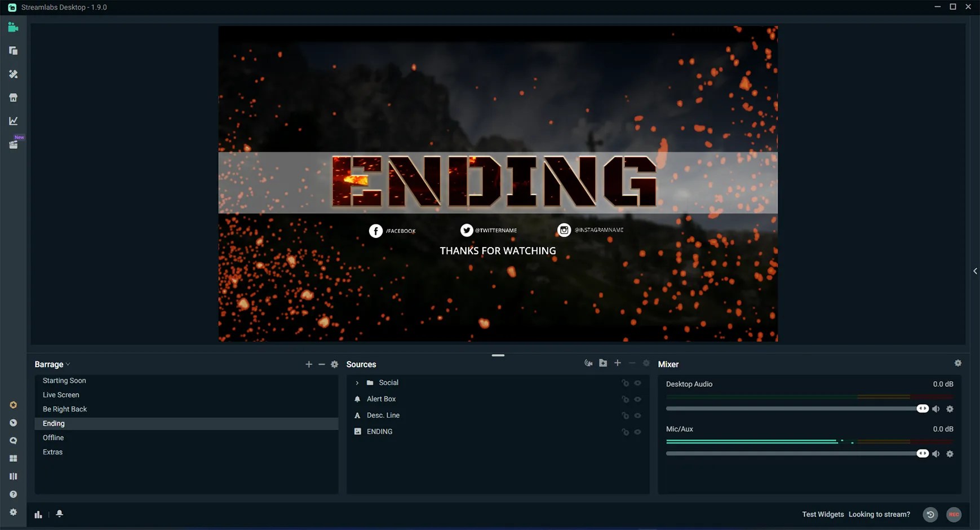This screenshot has height=530, width=980.
Task: Lock the Alert Box source
Action: pos(626,399)
